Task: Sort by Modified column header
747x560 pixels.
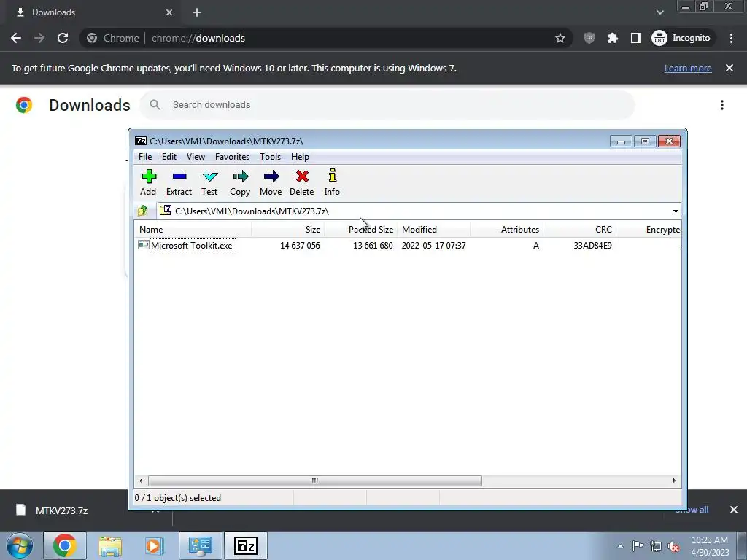Action: coord(433,230)
